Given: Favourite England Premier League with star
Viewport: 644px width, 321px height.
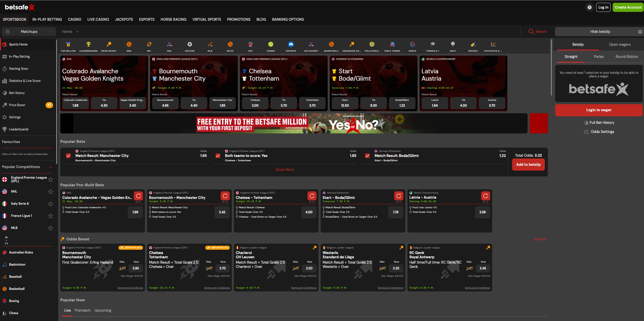Looking at the screenshot, I should coord(51,179).
